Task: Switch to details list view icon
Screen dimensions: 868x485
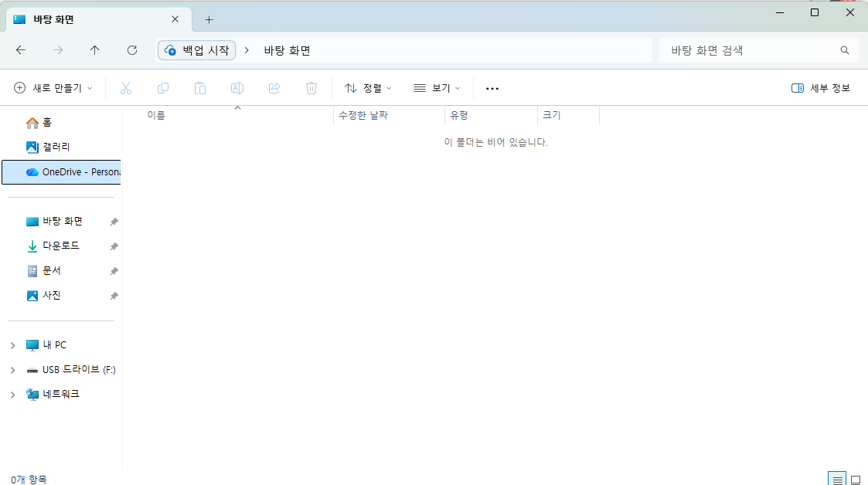Action: click(837, 480)
